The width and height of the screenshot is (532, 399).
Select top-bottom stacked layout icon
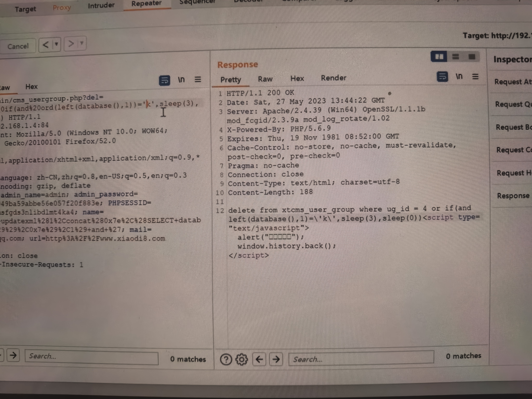[455, 57]
